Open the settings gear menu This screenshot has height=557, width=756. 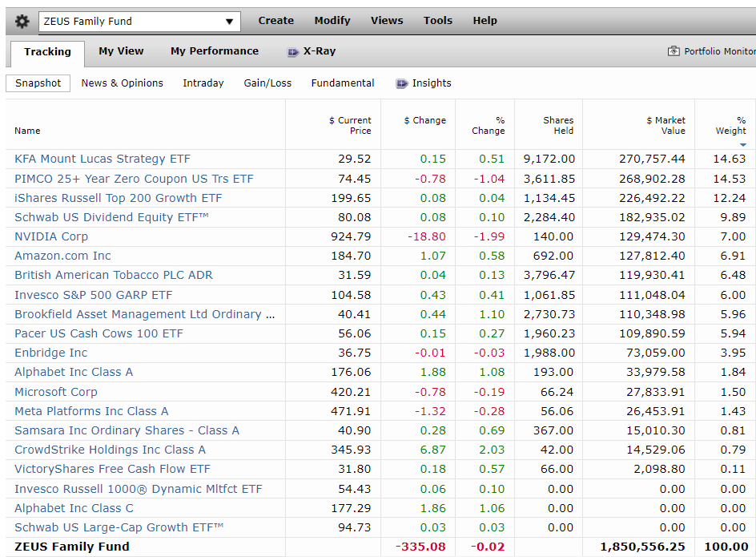click(x=21, y=20)
